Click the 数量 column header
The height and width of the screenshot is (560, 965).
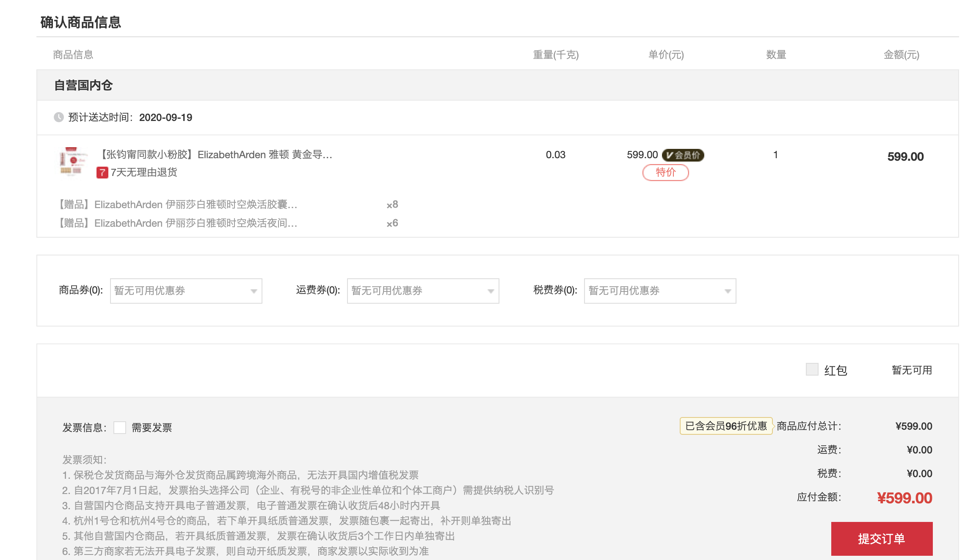(776, 55)
